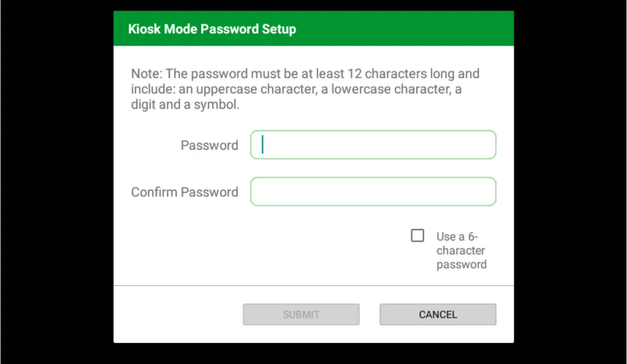Click inside the Password input field

373,145
